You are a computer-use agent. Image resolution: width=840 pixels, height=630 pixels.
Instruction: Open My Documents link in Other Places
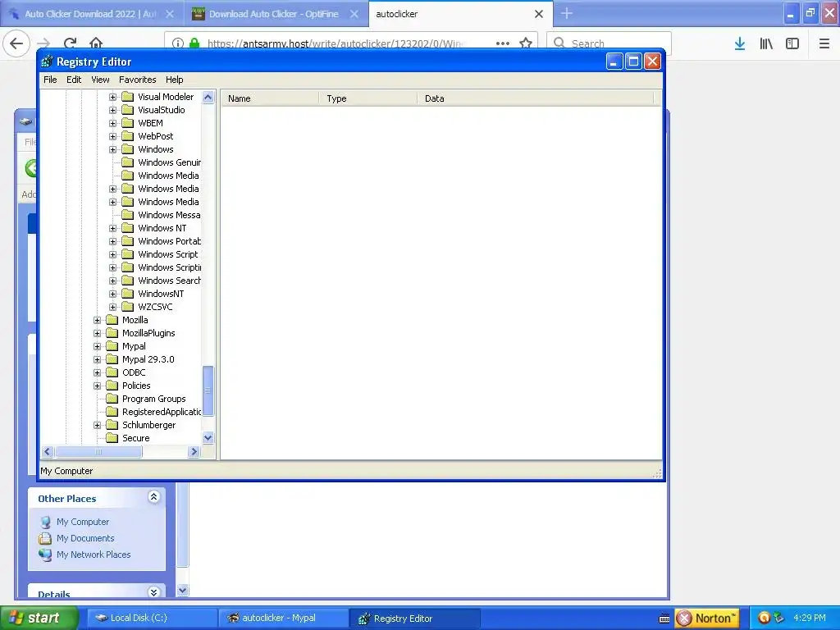(x=85, y=538)
